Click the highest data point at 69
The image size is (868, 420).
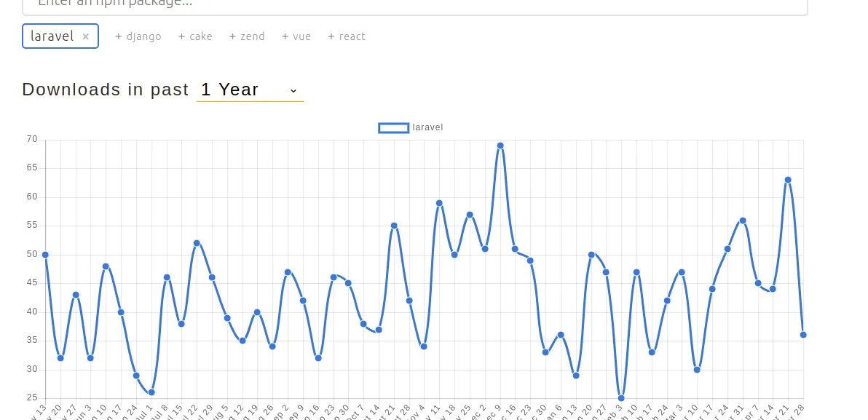pos(500,146)
